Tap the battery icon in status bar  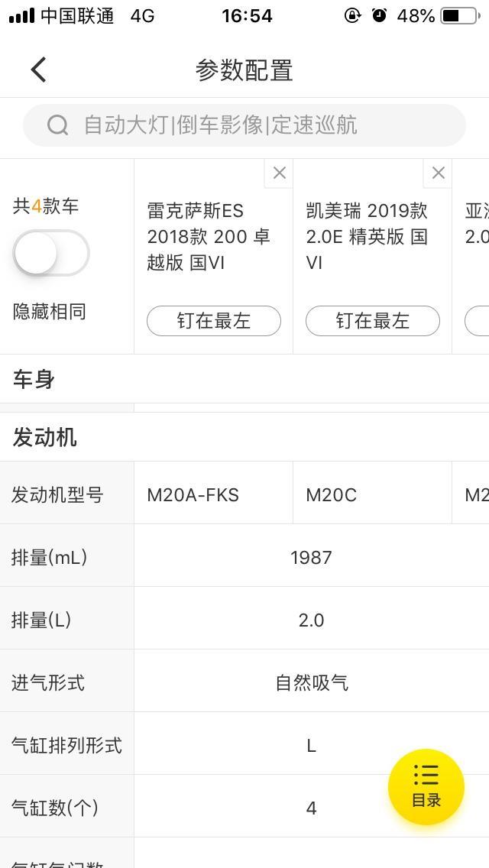click(x=460, y=15)
